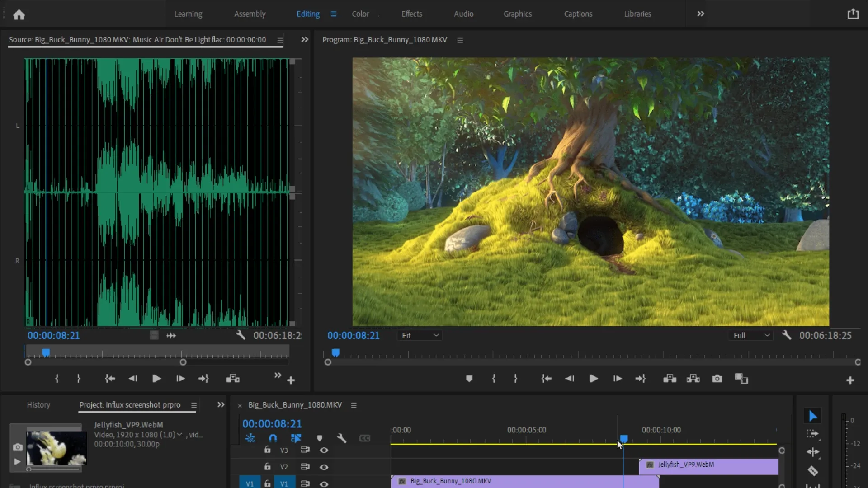Expand hidden workspaces with the double chevron
868x488 pixels.
tap(700, 14)
